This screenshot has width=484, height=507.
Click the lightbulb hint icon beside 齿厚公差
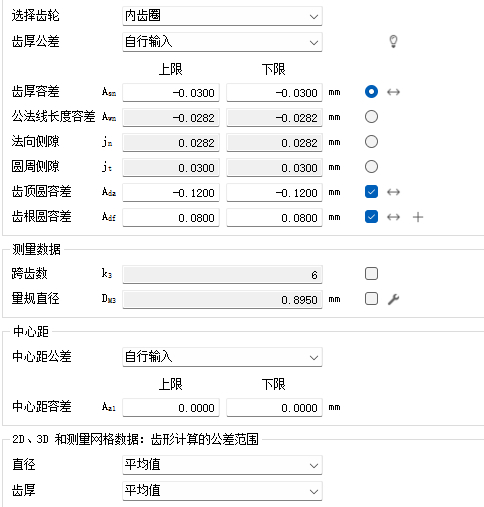[x=393, y=42]
